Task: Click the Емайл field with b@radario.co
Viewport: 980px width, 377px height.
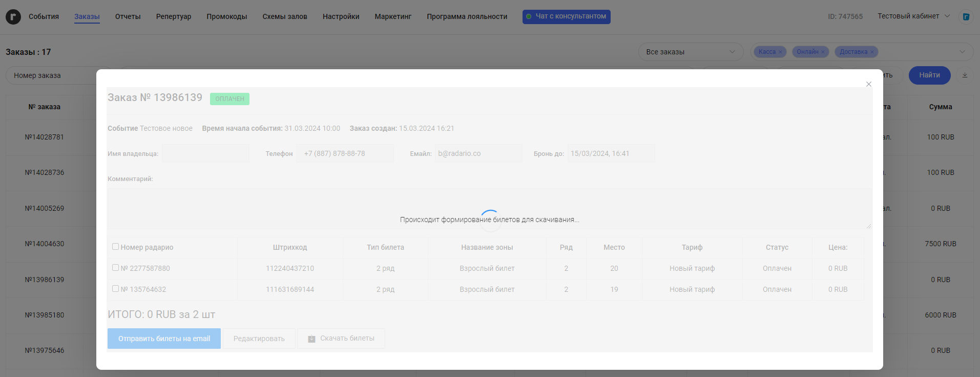Action: [478, 153]
